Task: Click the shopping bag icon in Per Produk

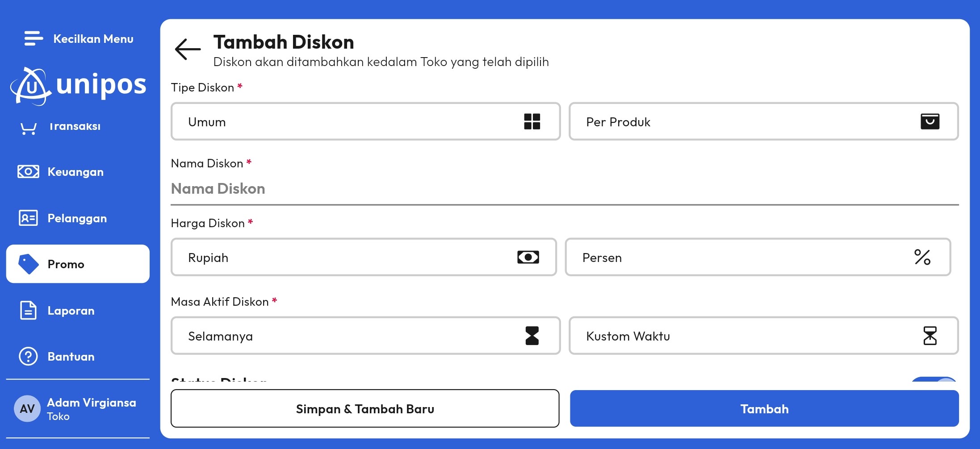Action: point(930,121)
